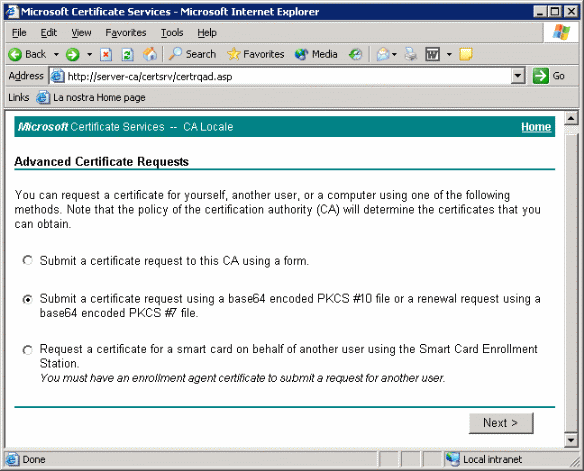The width and height of the screenshot is (584, 471).
Task: Click the Back arrow icon
Action: [x=15, y=54]
